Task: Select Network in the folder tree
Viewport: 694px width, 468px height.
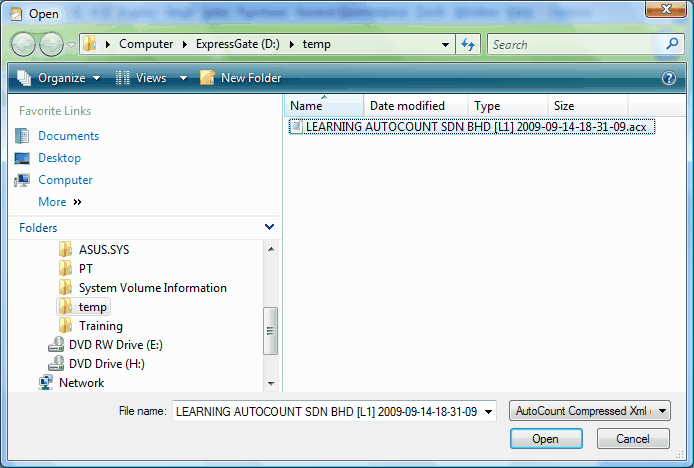Action: [81, 383]
